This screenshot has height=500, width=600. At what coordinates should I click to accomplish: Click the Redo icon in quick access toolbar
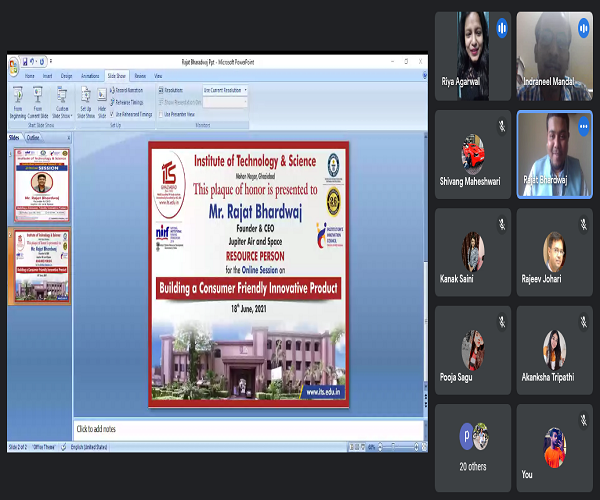pos(42,62)
